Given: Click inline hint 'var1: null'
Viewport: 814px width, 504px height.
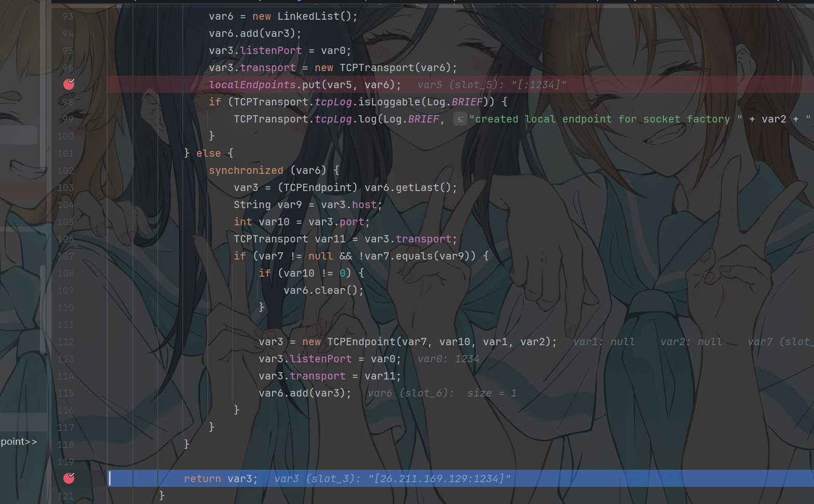Looking at the screenshot, I should [x=604, y=342].
